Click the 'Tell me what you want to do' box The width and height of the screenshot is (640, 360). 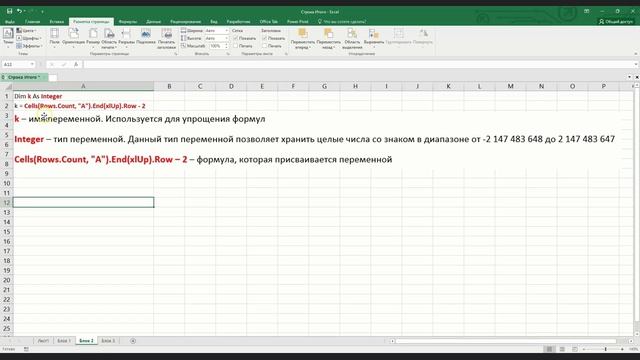coord(342,22)
